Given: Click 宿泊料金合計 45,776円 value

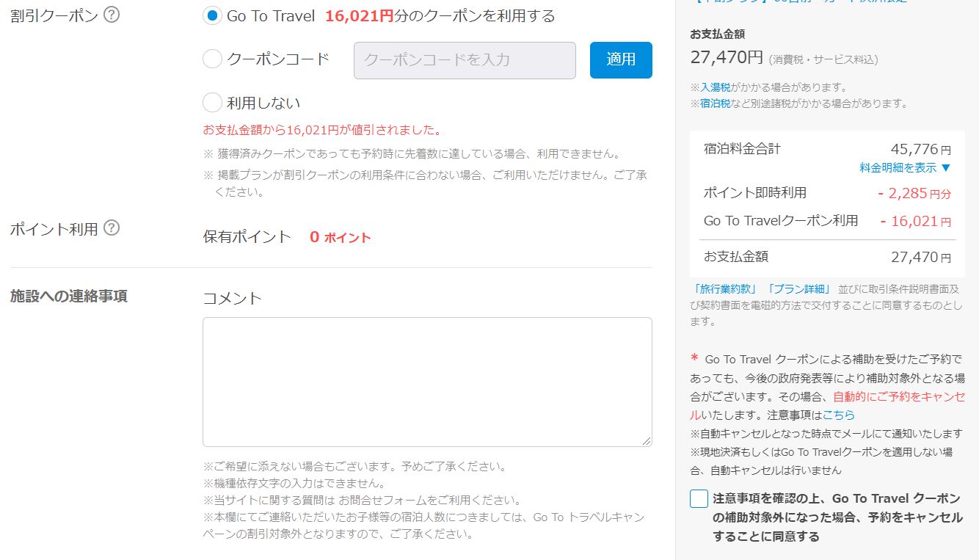Looking at the screenshot, I should point(920,149).
